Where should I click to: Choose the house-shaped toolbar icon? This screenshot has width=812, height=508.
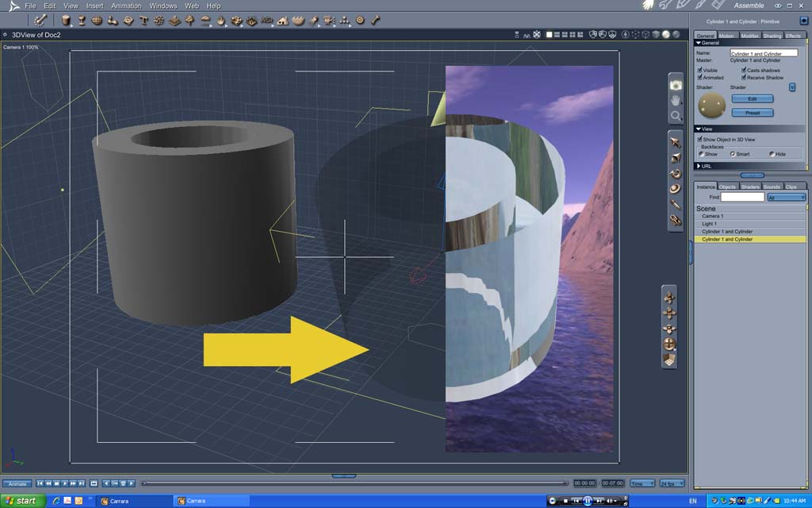pyautogui.click(x=283, y=20)
